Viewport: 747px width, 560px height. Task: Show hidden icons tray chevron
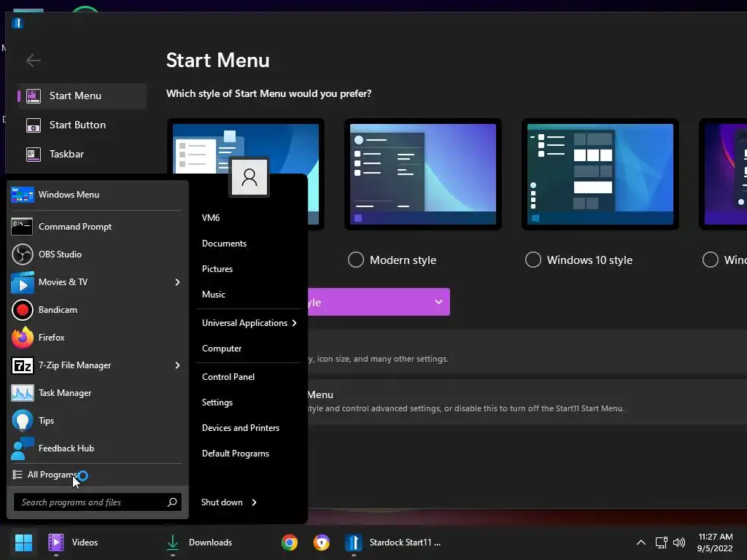point(641,542)
